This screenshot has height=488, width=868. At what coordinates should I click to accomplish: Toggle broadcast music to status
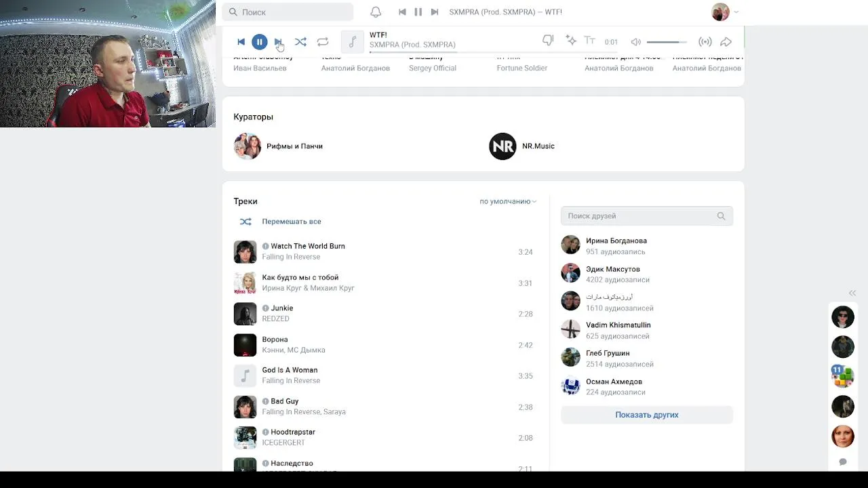coord(705,42)
